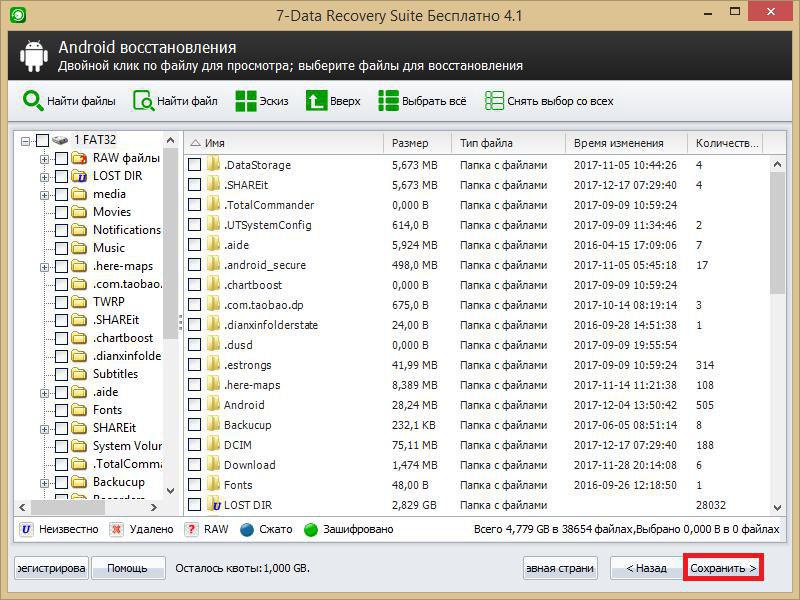Click the tree vertical scrollbar thumb
Screen dimensions: 800x600
170,243
